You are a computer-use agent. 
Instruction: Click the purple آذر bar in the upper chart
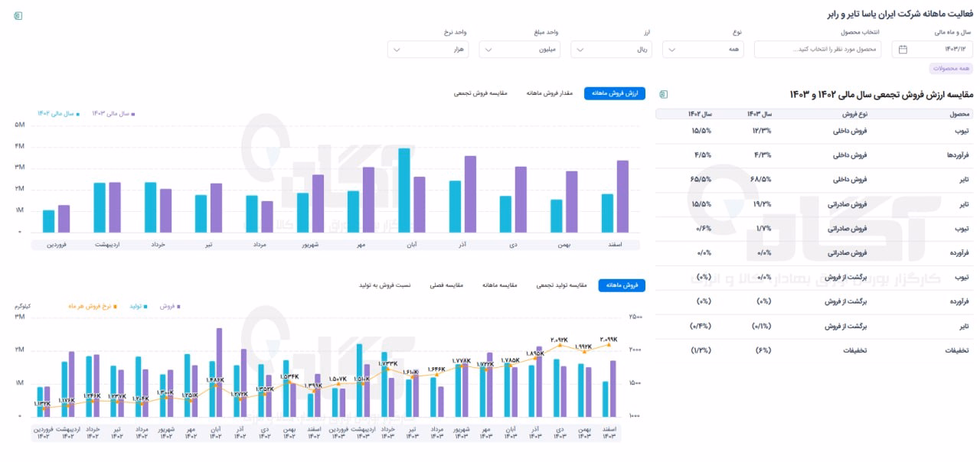pos(470,194)
